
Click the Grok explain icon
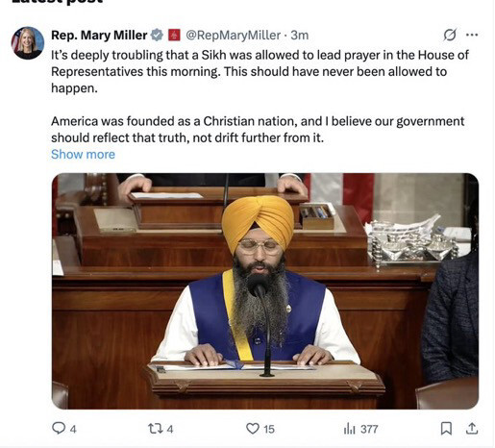point(450,35)
